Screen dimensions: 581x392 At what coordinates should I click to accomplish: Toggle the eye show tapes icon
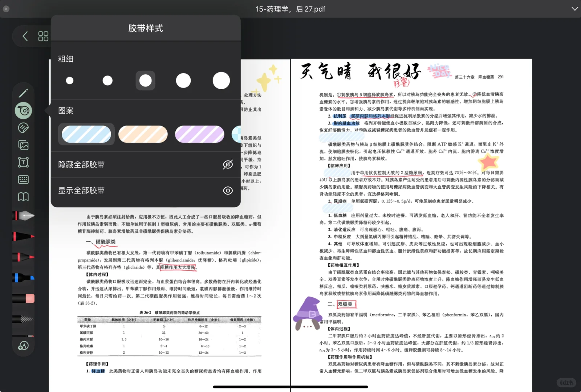tap(228, 191)
